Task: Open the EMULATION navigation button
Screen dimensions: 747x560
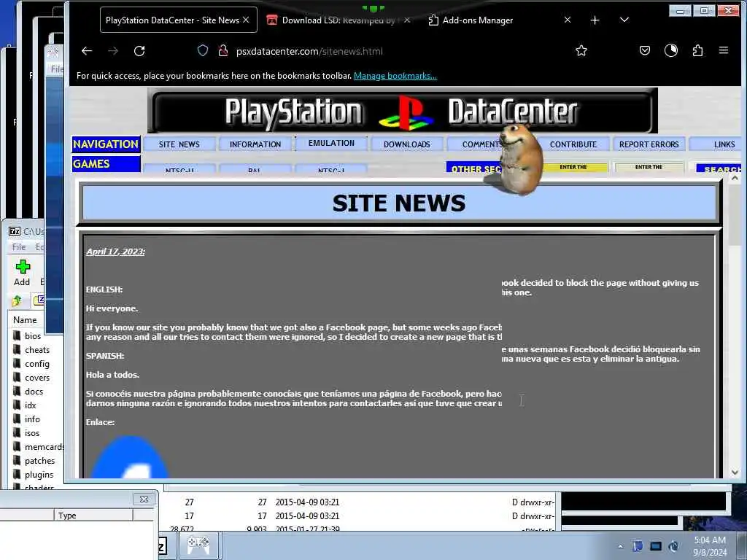Action: [331, 143]
